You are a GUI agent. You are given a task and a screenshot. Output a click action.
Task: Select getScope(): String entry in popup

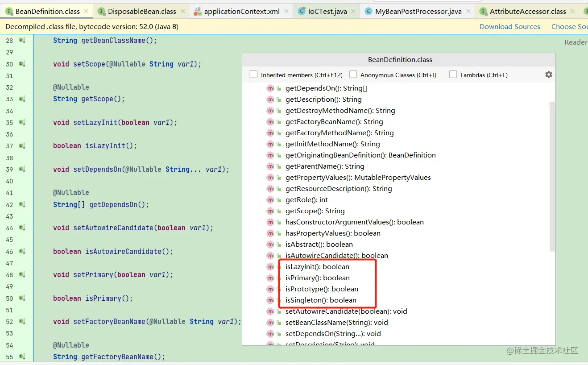315,211
